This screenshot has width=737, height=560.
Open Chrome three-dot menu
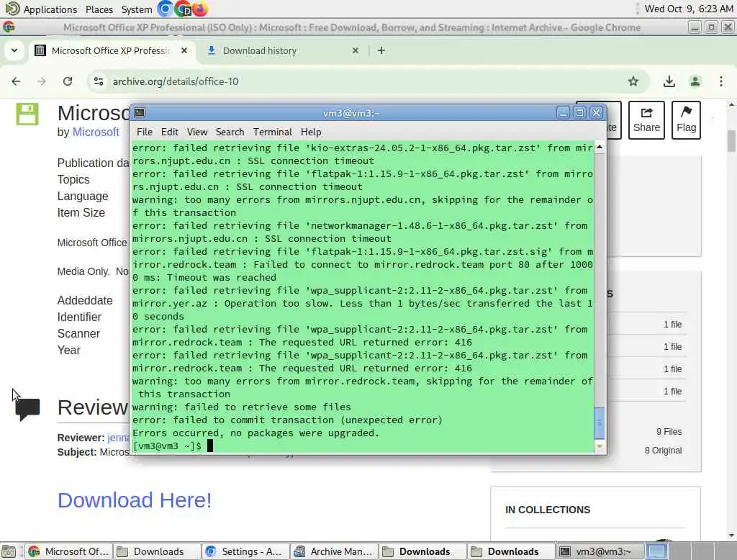coord(721,81)
